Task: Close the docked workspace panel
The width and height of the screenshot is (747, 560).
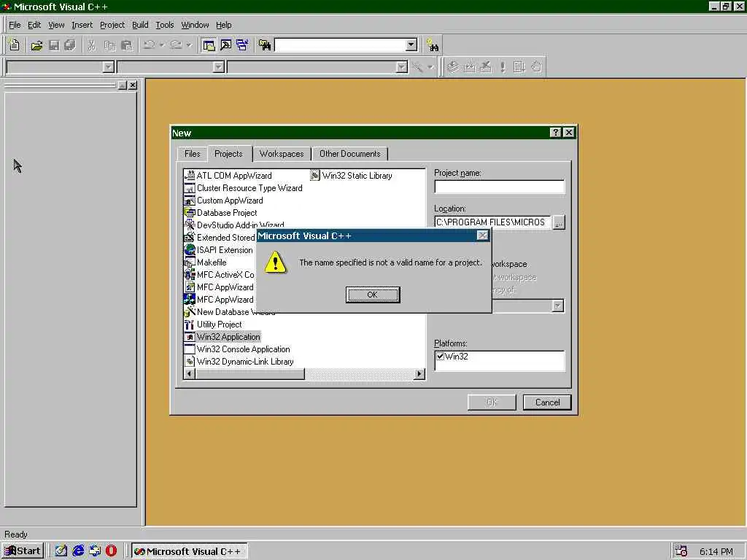Action: point(133,85)
